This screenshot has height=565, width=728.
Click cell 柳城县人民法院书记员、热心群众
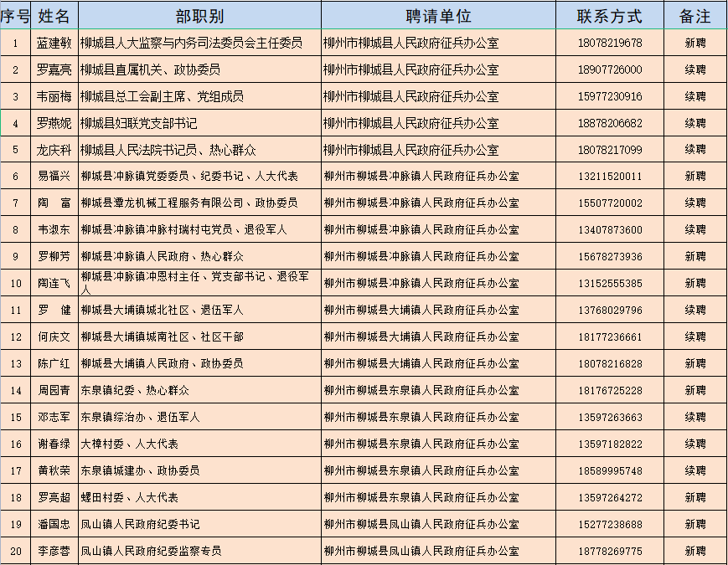coord(199,150)
